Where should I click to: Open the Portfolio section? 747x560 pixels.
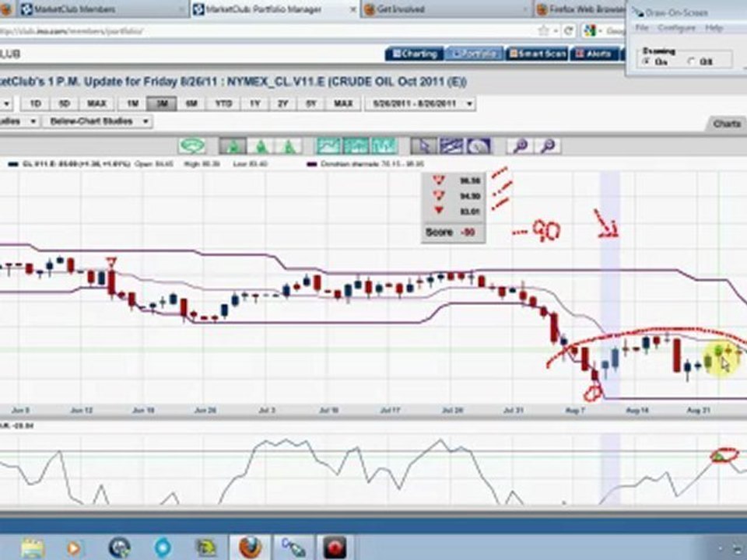click(475, 54)
